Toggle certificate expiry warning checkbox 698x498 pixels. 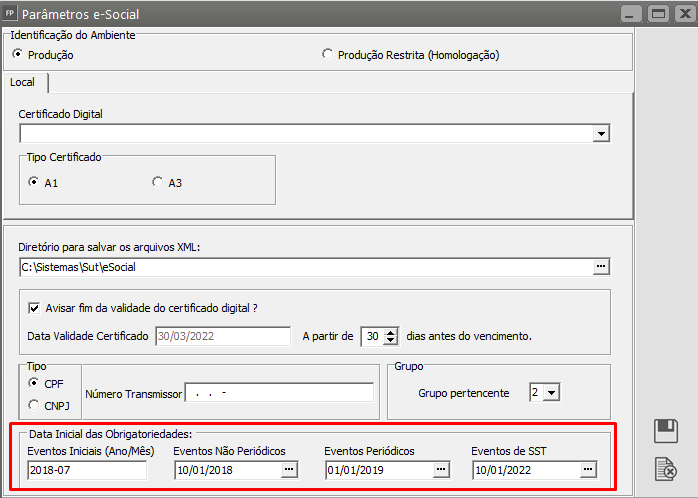click(x=35, y=308)
